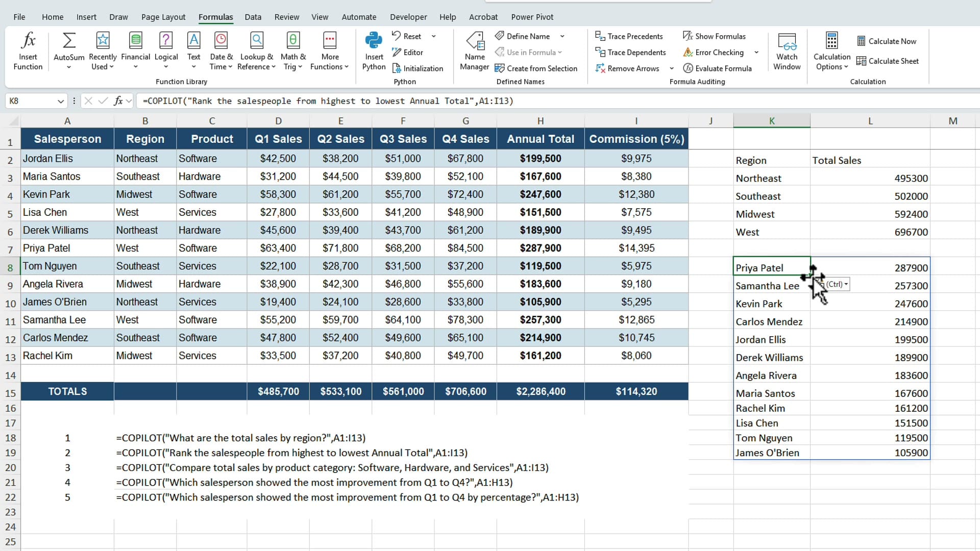This screenshot has width=980, height=551.
Task: Open the Name Box dropdown arrow
Action: click(61, 101)
